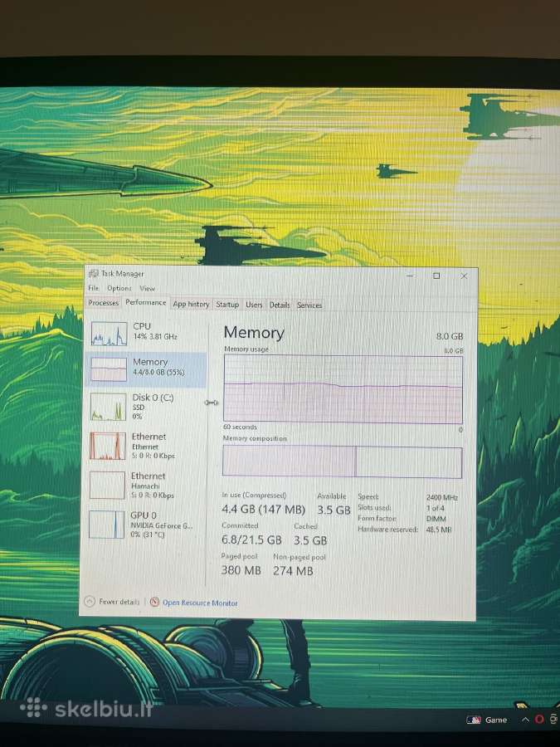Click the NVIDIA GeForce GPU label
Image resolution: width=560 pixels, height=747 pixels.
(162, 526)
